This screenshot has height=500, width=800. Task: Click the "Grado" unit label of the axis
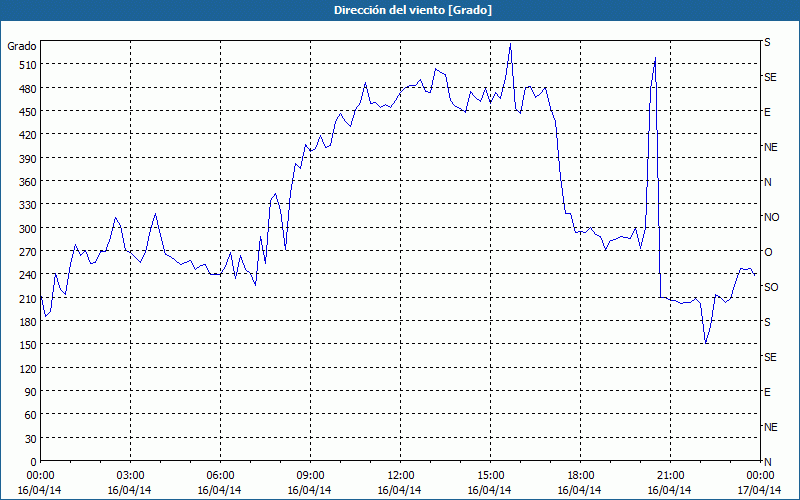(x=22, y=46)
